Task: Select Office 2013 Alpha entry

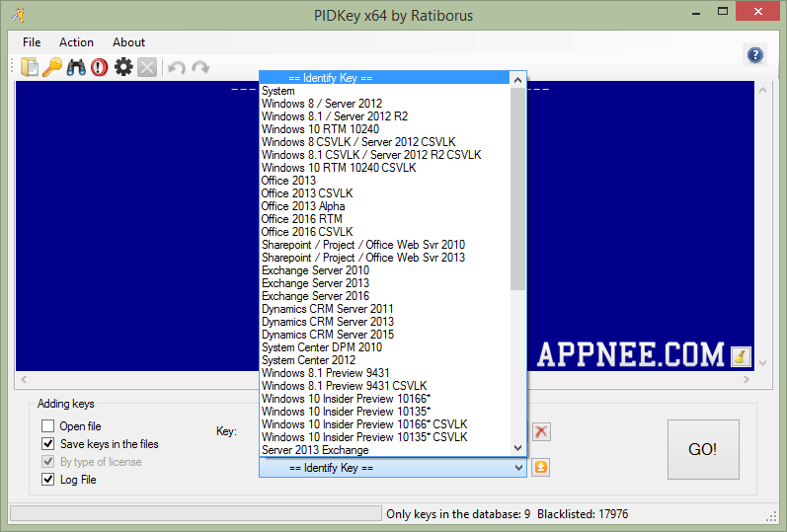Action: (384, 206)
